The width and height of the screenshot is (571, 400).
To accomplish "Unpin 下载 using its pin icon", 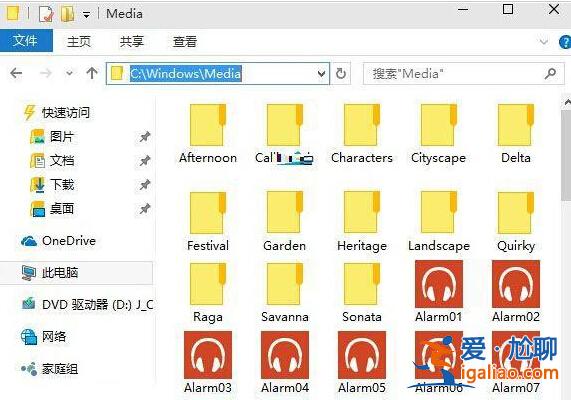I will 145,185.
